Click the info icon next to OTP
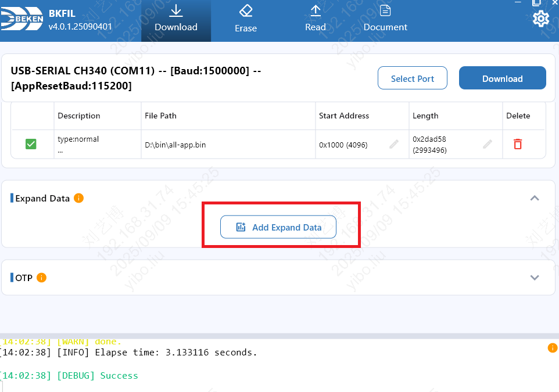This screenshot has width=559, height=392. click(x=42, y=278)
